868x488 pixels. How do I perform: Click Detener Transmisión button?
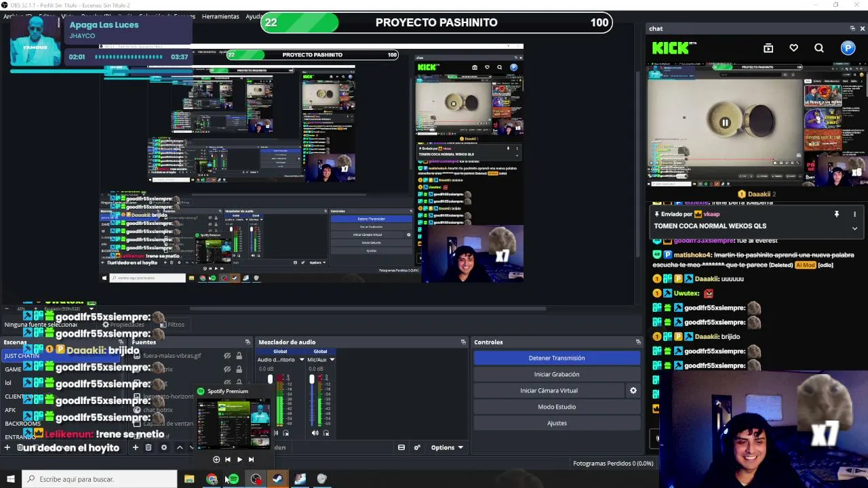557,358
